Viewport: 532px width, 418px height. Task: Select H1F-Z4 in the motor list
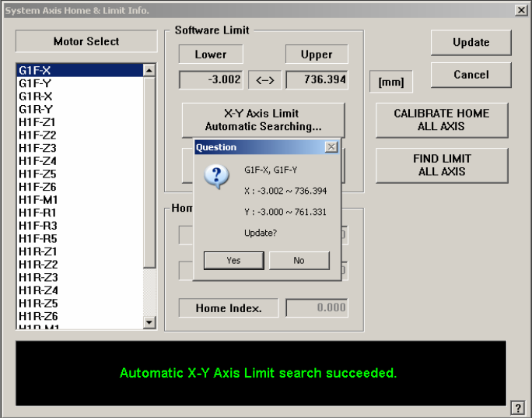pos(80,160)
